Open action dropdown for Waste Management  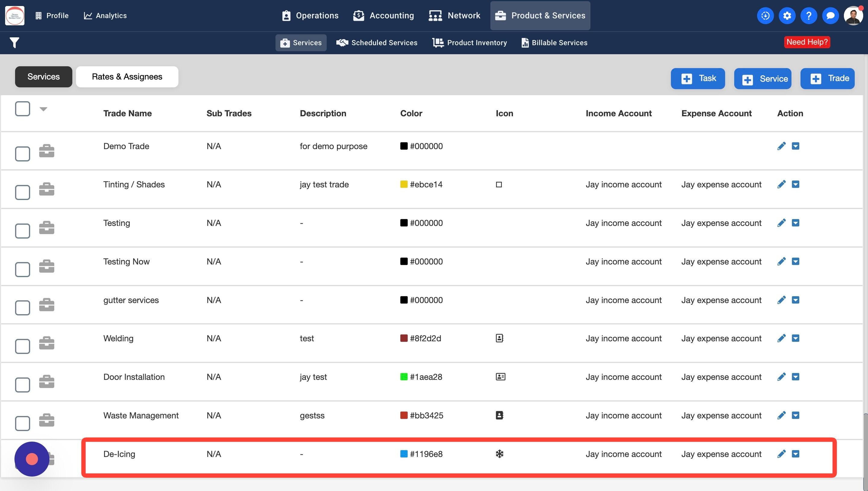(x=795, y=415)
